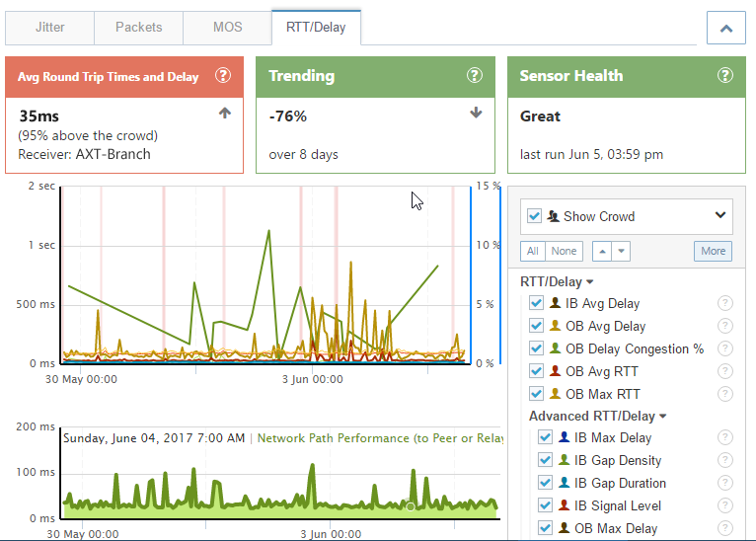Click the crowd people icon beside Show Crowd
Image resolution: width=756 pixels, height=541 pixels.
coord(553,216)
